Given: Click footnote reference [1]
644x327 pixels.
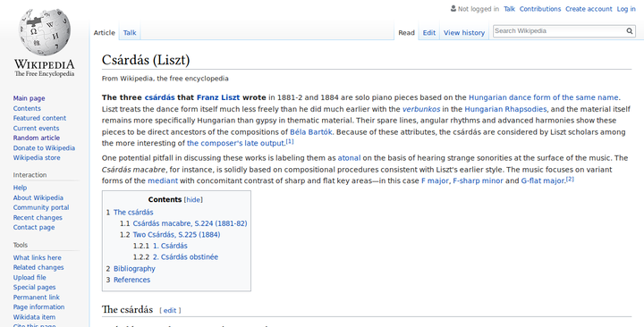Looking at the screenshot, I should click(x=290, y=141).
